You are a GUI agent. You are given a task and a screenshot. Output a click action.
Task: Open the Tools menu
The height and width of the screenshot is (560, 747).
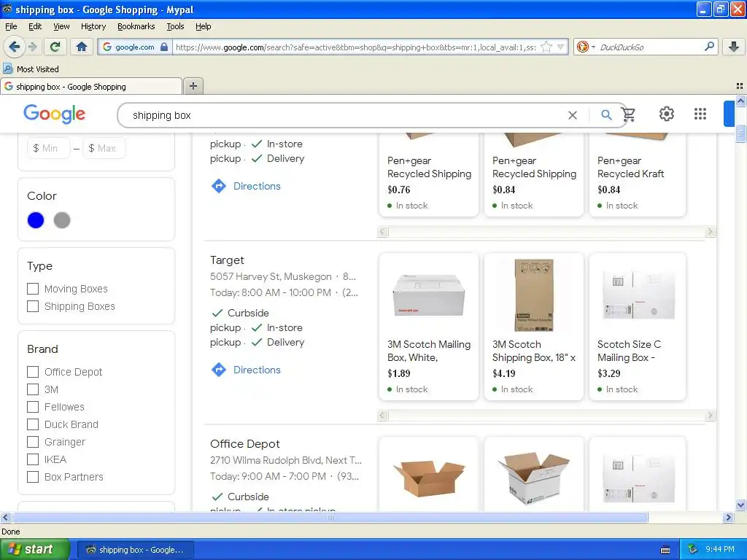point(175,26)
